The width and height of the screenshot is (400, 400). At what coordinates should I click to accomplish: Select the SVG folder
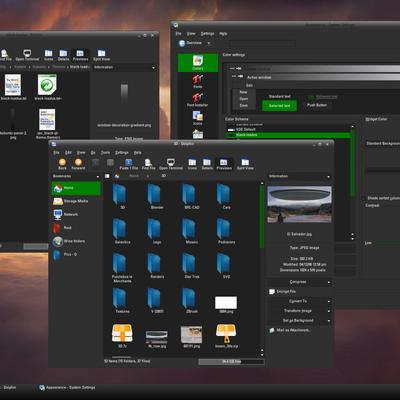tap(225, 265)
